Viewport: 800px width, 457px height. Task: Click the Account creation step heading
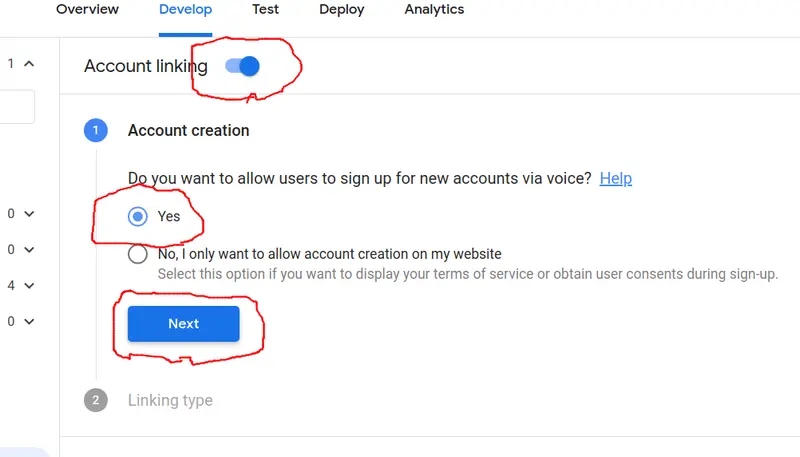(x=188, y=131)
